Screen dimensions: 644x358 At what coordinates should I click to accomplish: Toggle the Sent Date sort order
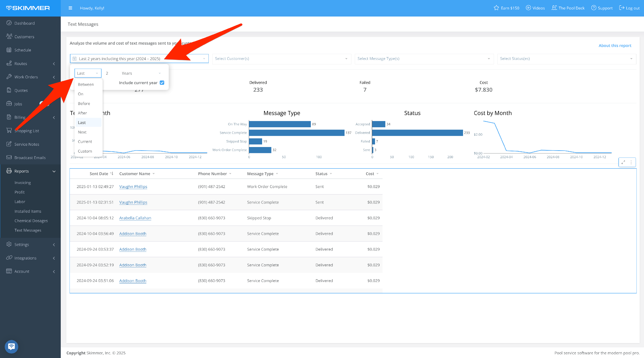coord(111,173)
